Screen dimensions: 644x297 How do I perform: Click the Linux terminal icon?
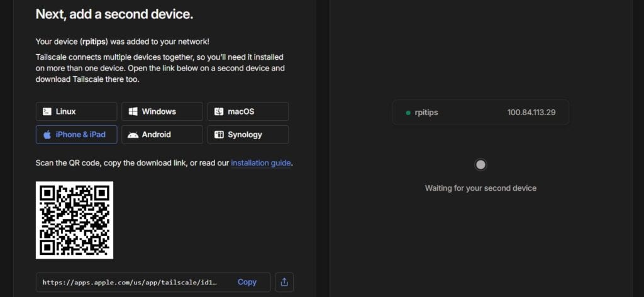tap(47, 111)
